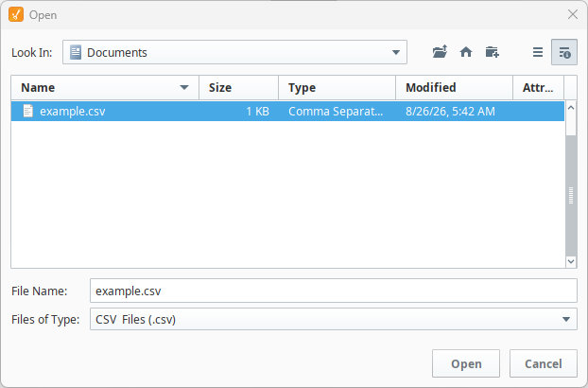Viewport: 588px width, 388px height.
Task: Click the vertical scrollbar thumb
Action: click(x=571, y=195)
